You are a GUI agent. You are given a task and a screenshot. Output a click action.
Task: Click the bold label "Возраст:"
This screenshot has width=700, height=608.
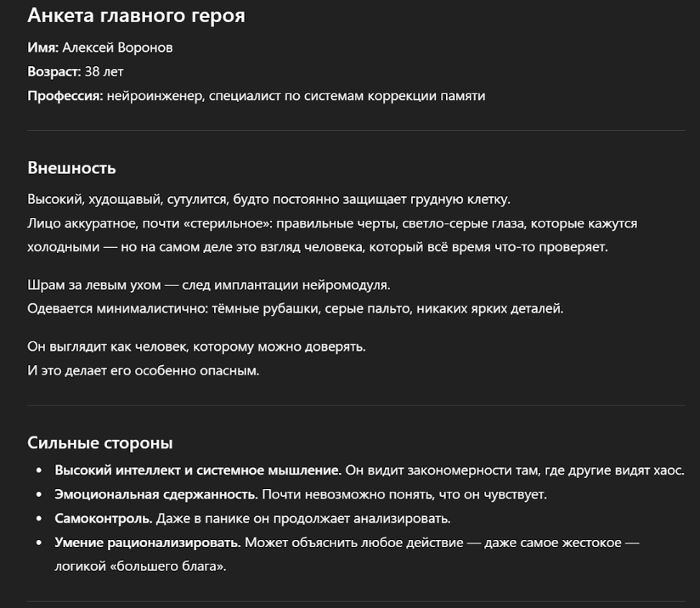(54, 71)
